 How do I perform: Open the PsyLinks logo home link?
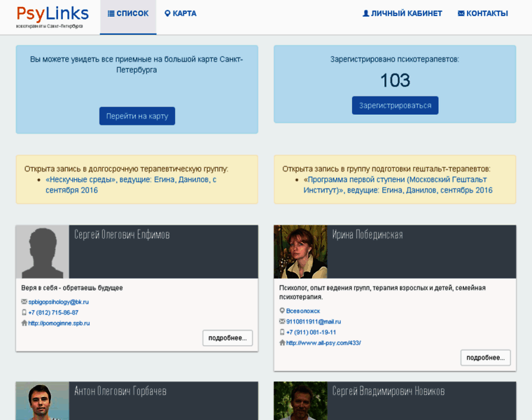pyautogui.click(x=52, y=16)
